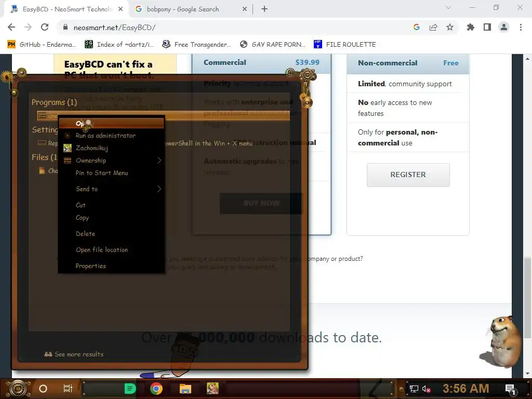Click the $39.99 Commercial price
The height and width of the screenshot is (399, 532).
click(307, 62)
